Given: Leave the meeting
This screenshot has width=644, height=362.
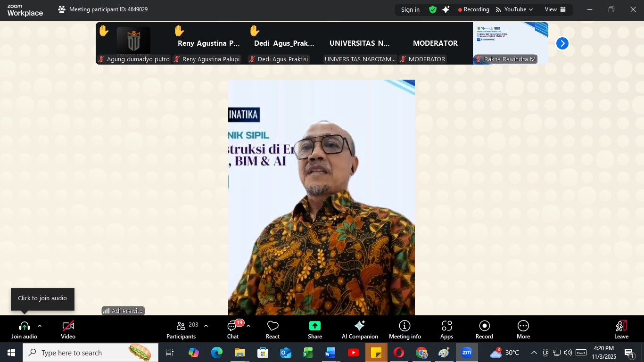Looking at the screenshot, I should (621, 329).
